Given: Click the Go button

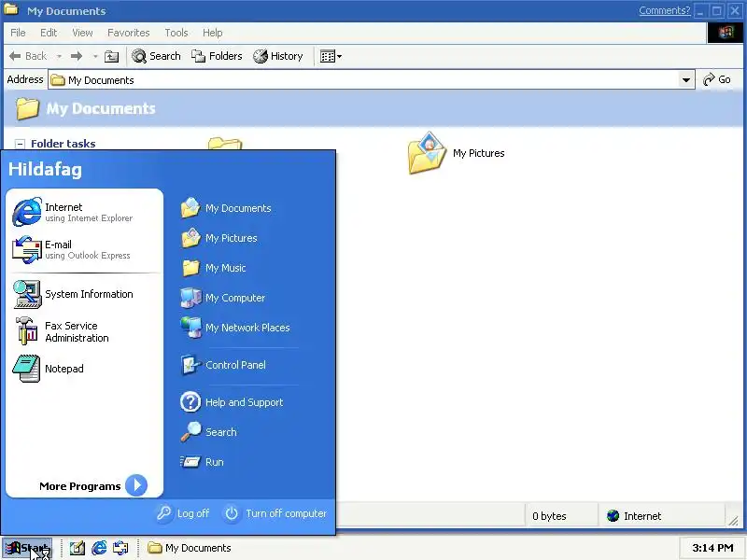Looking at the screenshot, I should 717,79.
